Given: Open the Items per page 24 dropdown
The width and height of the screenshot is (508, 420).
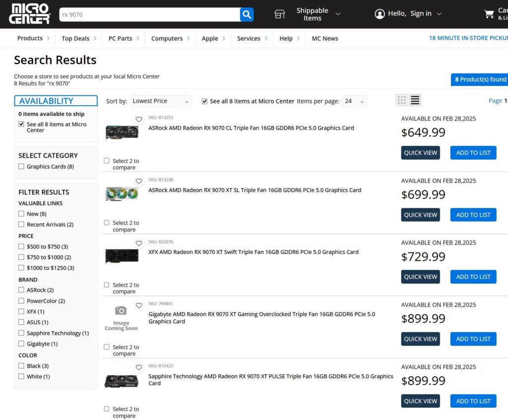Looking at the screenshot, I should click(x=354, y=101).
